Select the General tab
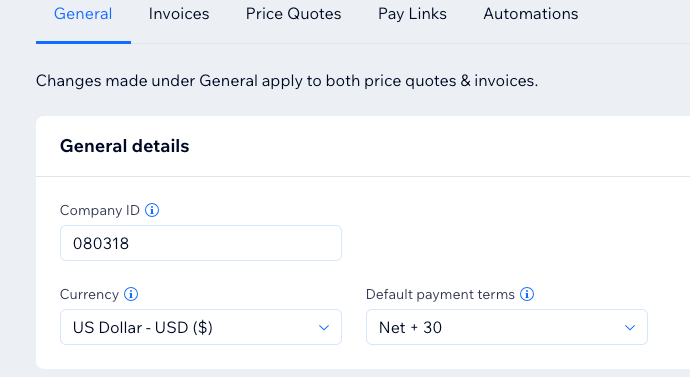Viewport: 690px width, 377px height. 83,14
